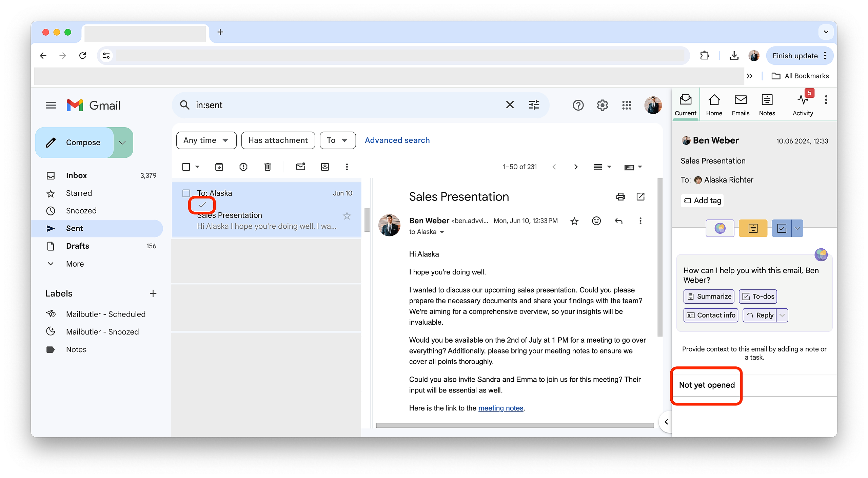Expand More in the left sidebar
Screen dimensions: 868x478
tap(75, 264)
